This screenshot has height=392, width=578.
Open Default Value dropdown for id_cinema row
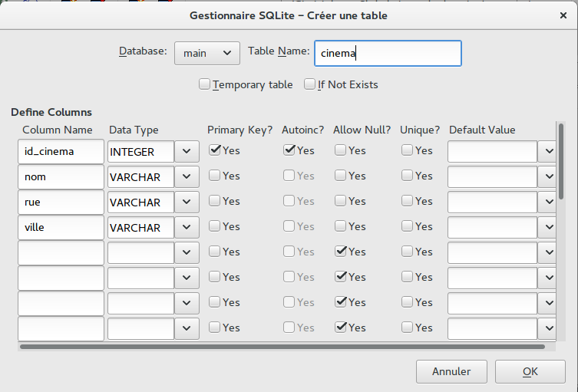pyautogui.click(x=548, y=151)
